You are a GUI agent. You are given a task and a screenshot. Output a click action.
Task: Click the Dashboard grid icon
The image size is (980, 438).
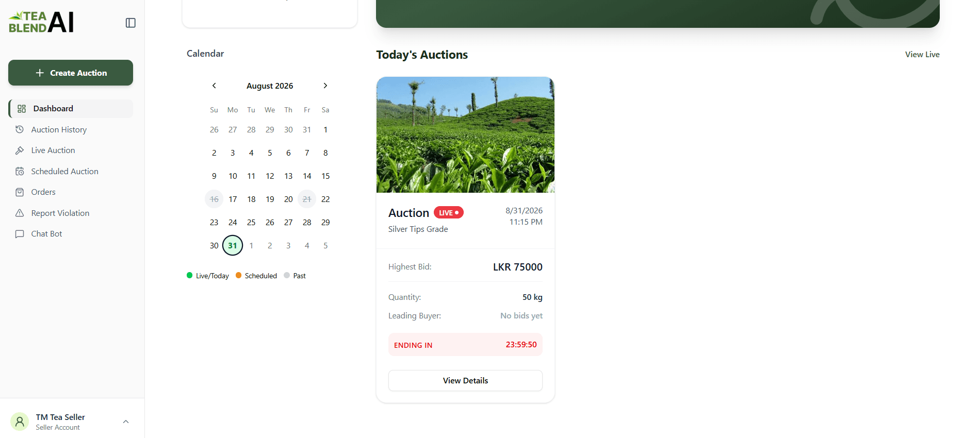[22, 109]
